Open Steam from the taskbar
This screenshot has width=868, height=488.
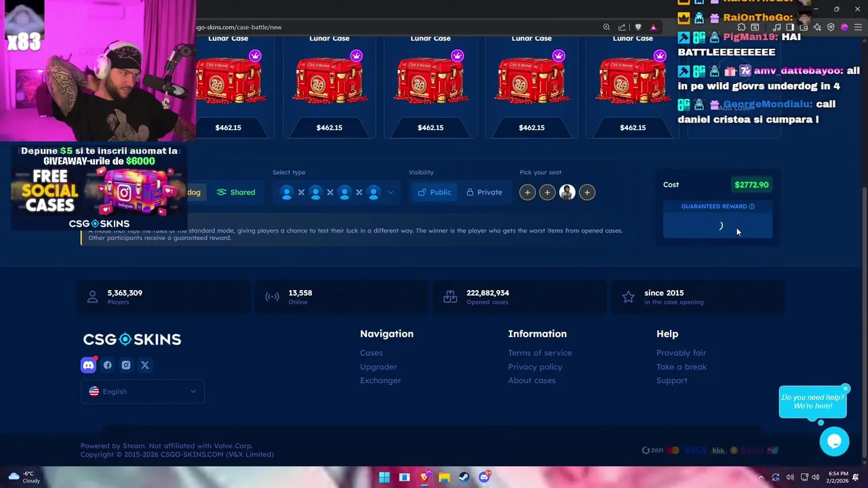tap(464, 477)
